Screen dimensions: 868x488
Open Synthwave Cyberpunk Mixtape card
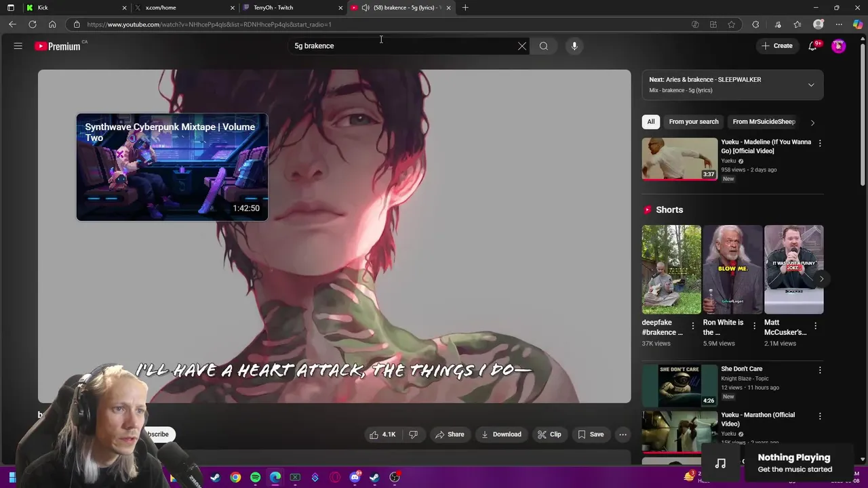pyautogui.click(x=172, y=167)
